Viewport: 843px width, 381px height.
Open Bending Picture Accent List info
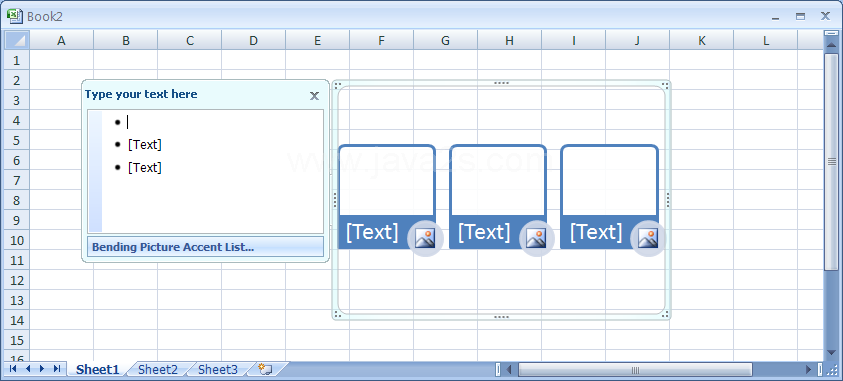[x=205, y=247]
